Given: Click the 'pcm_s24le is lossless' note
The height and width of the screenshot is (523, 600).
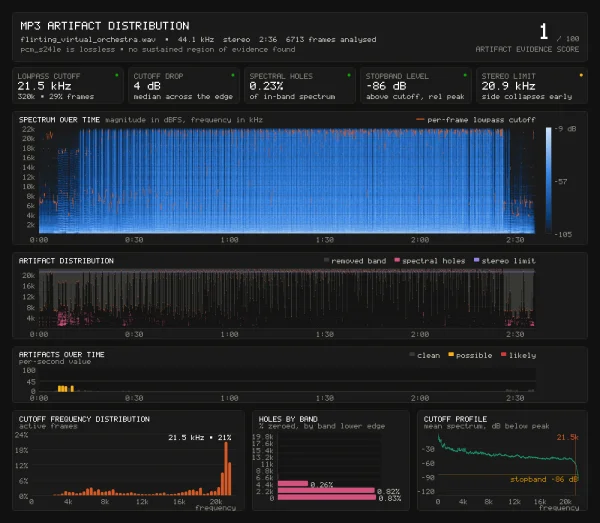Looking at the screenshot, I should (68, 49).
